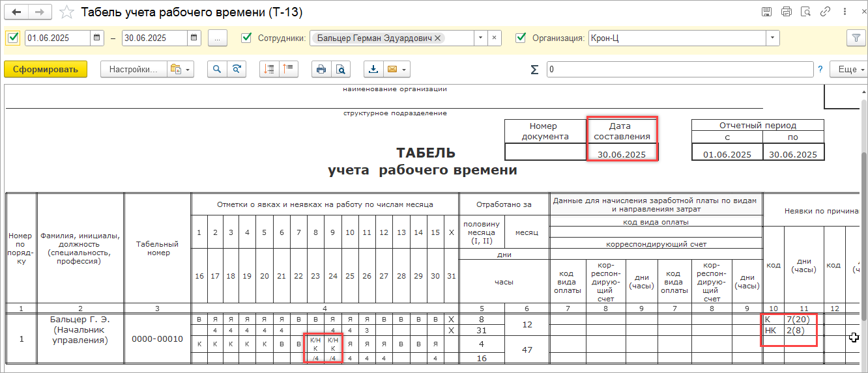868x373 pixels.
Task: Open calendar for the end date 30.06.2025
Action: click(x=194, y=38)
